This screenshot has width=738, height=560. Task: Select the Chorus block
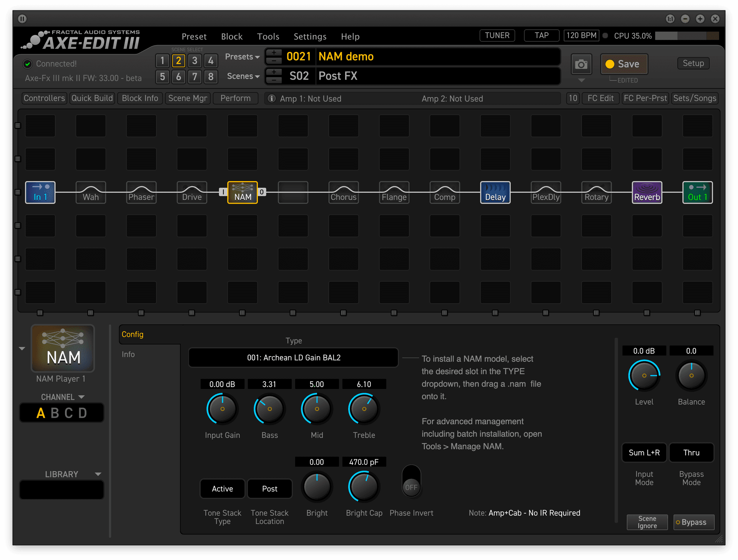[x=344, y=192]
